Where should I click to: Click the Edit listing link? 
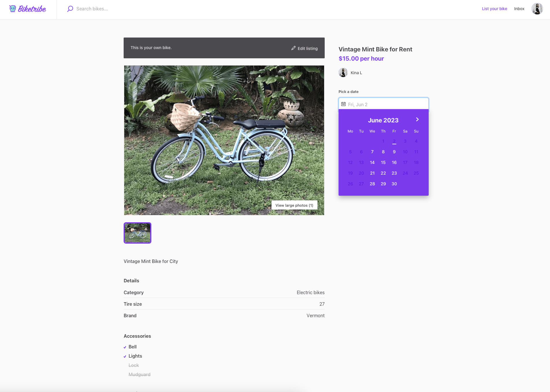(x=307, y=48)
